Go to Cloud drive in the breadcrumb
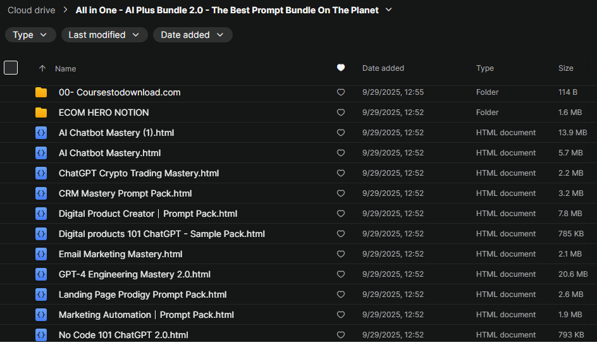The width and height of the screenshot is (597, 364). pyautogui.click(x=31, y=10)
